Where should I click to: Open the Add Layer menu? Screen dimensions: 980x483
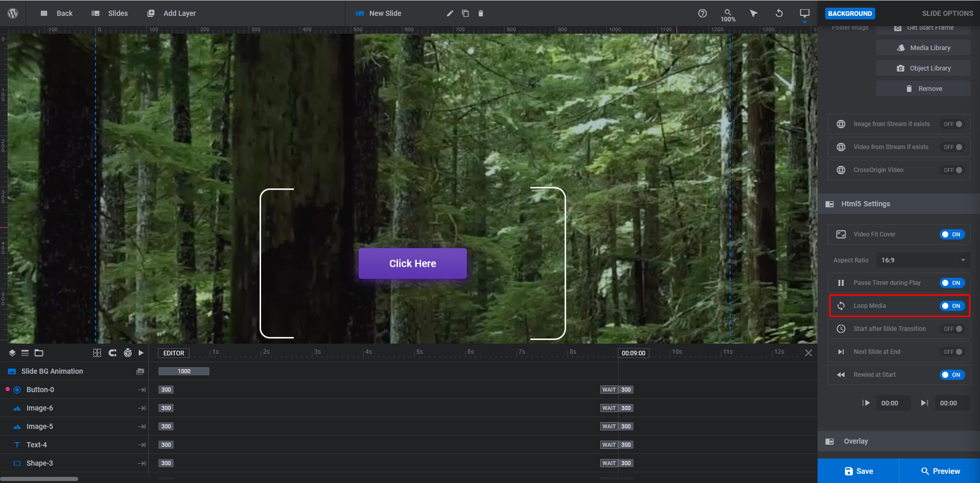click(x=172, y=13)
